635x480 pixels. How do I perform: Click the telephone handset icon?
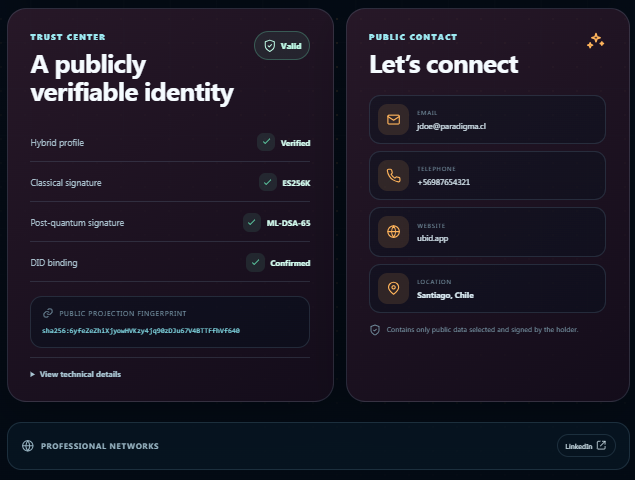[x=393, y=175]
